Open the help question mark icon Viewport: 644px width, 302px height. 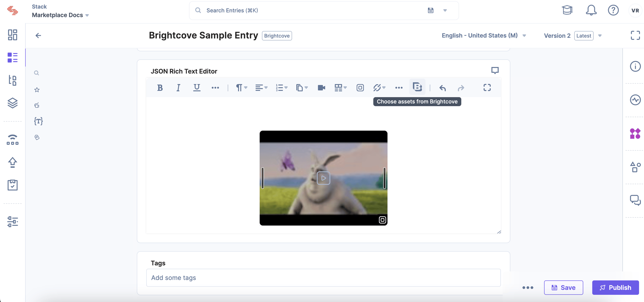pyautogui.click(x=613, y=10)
